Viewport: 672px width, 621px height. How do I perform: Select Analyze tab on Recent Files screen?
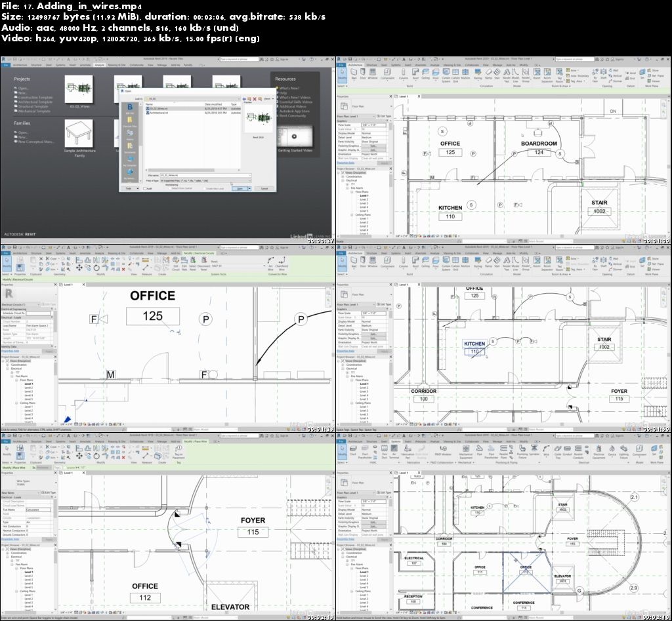[100, 65]
